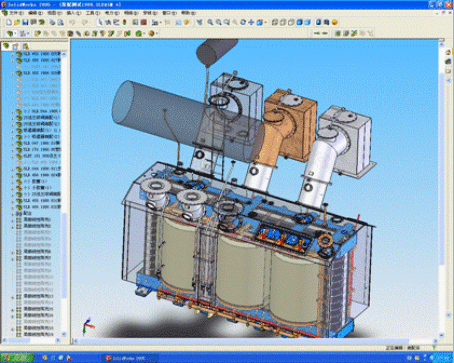Expand the 配合 Mates folder in tree
The height and width of the screenshot is (363, 454).
[13, 214]
